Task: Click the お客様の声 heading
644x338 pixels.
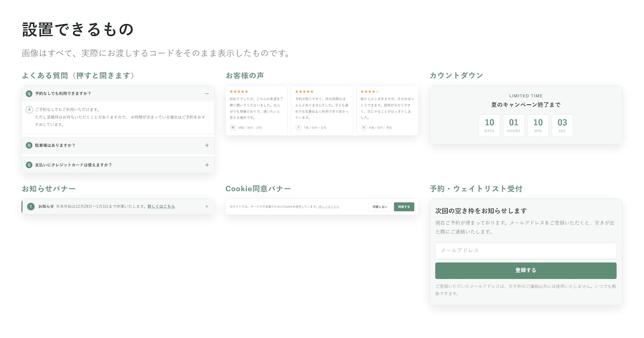Action: tap(244, 75)
